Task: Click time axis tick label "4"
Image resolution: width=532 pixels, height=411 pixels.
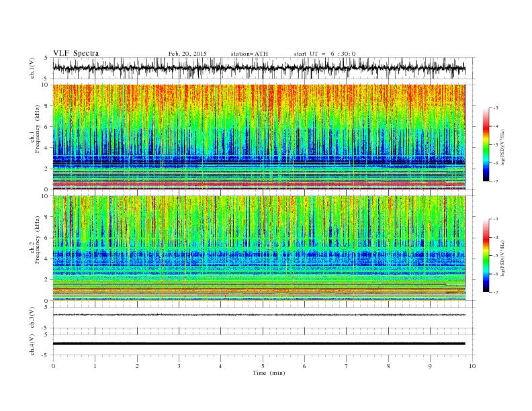Action: point(220,366)
